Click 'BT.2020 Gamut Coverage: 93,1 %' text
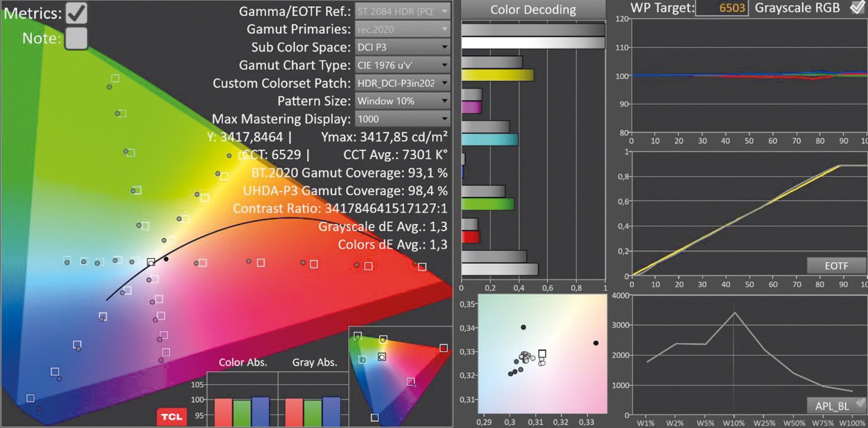The image size is (868, 428). (350, 172)
